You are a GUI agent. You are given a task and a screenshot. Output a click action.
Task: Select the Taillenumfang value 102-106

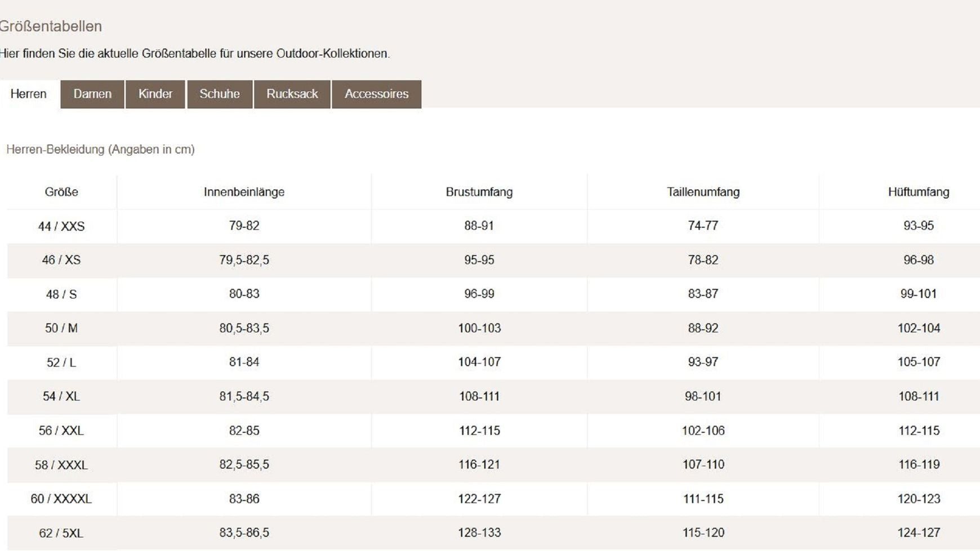[703, 431]
